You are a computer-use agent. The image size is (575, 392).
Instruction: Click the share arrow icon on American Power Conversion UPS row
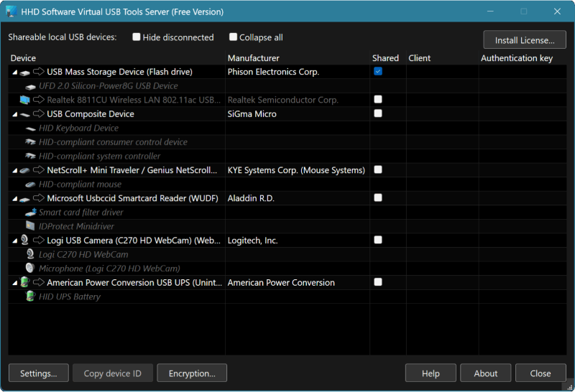click(39, 282)
